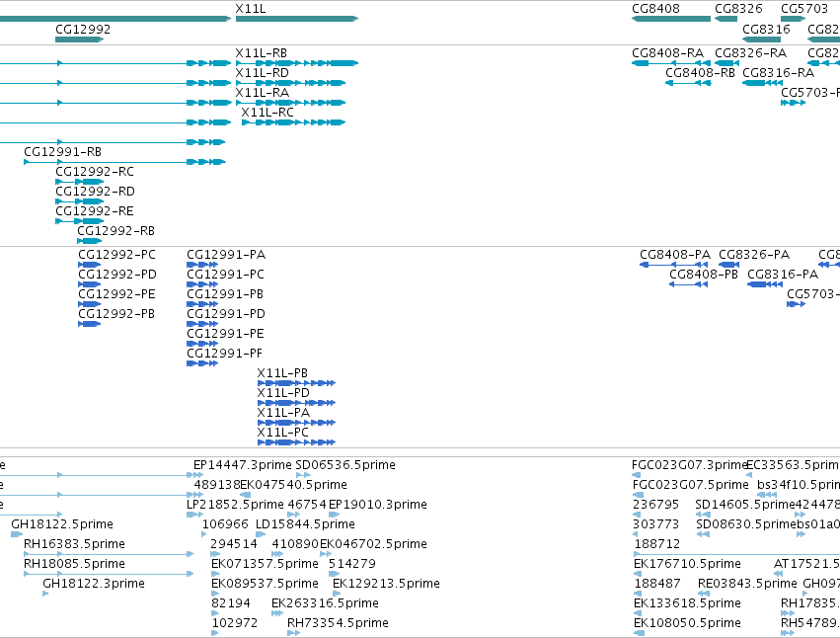Select the CG12992 gene arrow glyph
Image resolution: width=840 pixels, height=638 pixels.
click(x=79, y=40)
